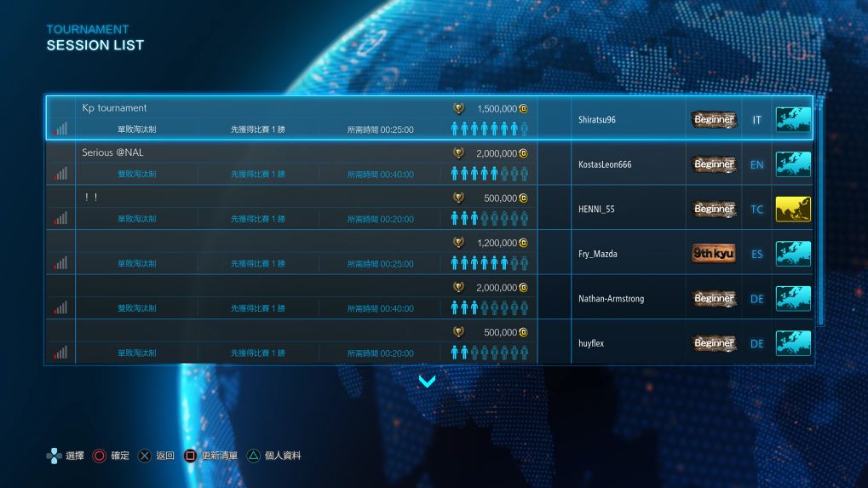This screenshot has width=868, height=488.
Task: Click Beginner rank badge for KostasLeon666
Action: (714, 164)
